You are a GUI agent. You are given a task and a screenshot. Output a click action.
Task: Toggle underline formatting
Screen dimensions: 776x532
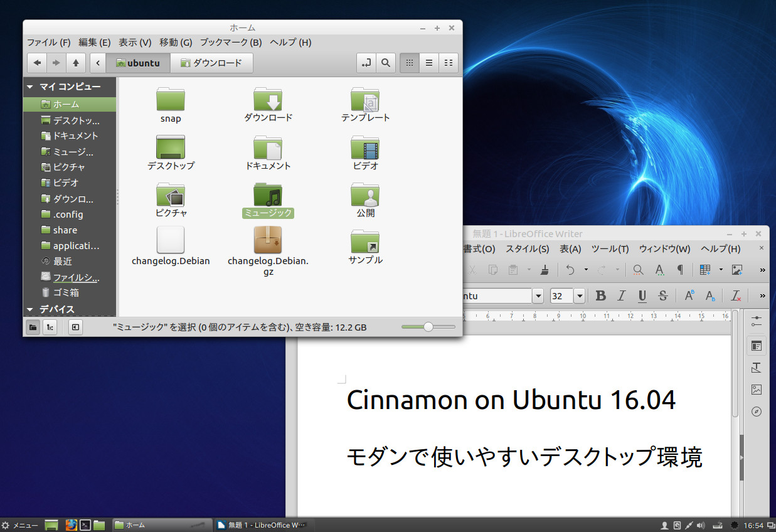pos(642,295)
